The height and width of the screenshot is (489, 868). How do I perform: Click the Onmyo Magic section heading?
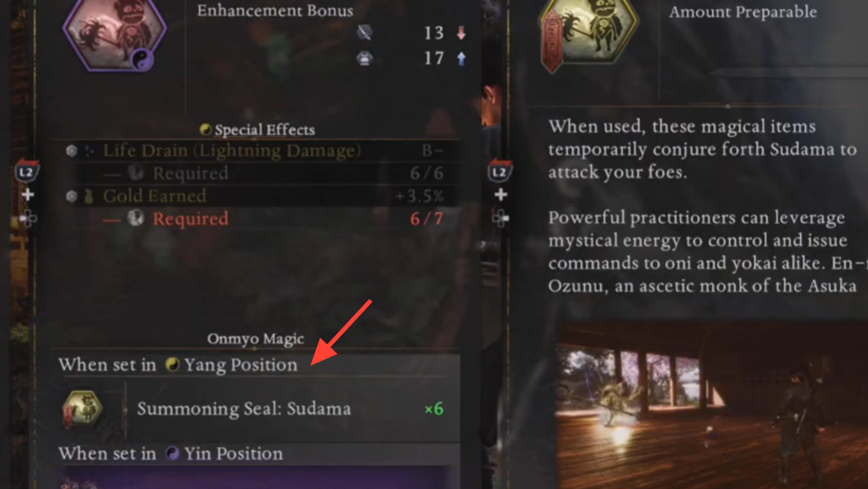[256, 339]
